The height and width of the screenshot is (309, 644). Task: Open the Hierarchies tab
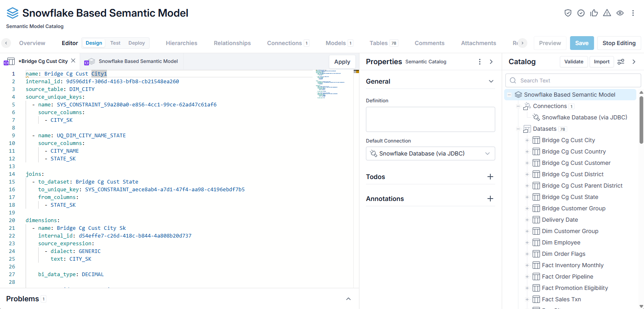[181, 43]
